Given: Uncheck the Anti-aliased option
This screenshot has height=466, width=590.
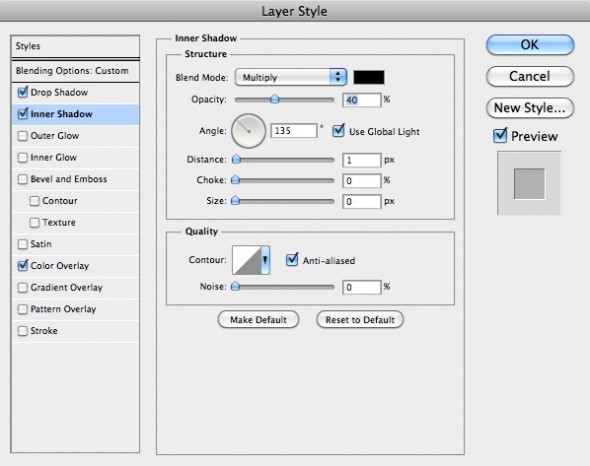Looking at the screenshot, I should click(x=292, y=260).
